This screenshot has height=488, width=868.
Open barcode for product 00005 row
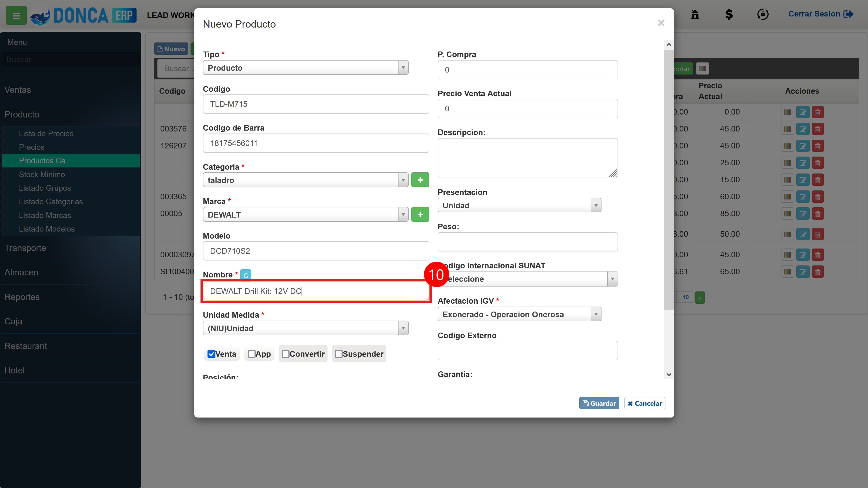[x=788, y=213]
